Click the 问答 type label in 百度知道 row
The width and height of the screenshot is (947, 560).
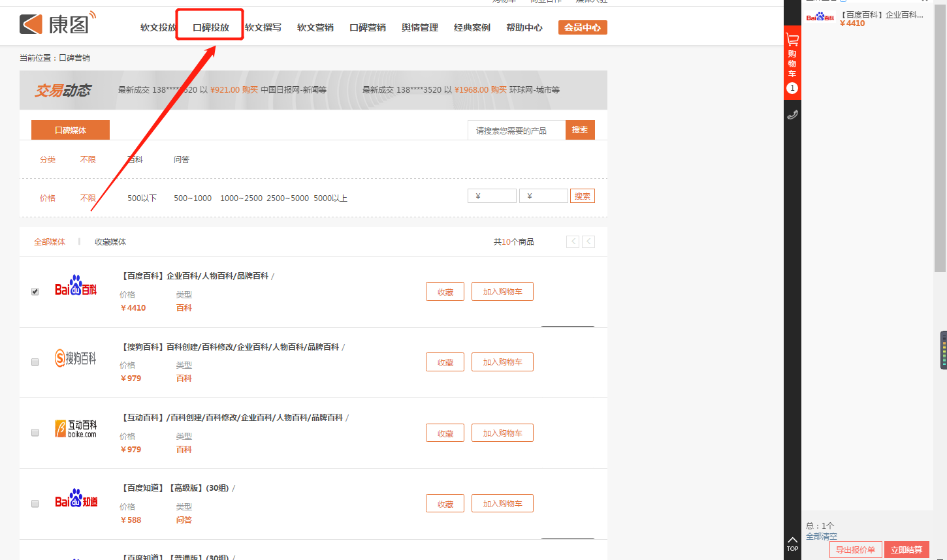click(184, 520)
